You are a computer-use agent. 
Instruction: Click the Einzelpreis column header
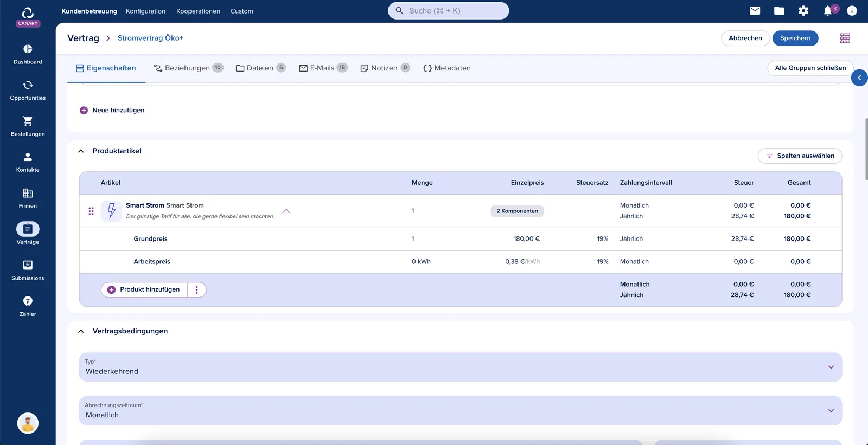527,183
